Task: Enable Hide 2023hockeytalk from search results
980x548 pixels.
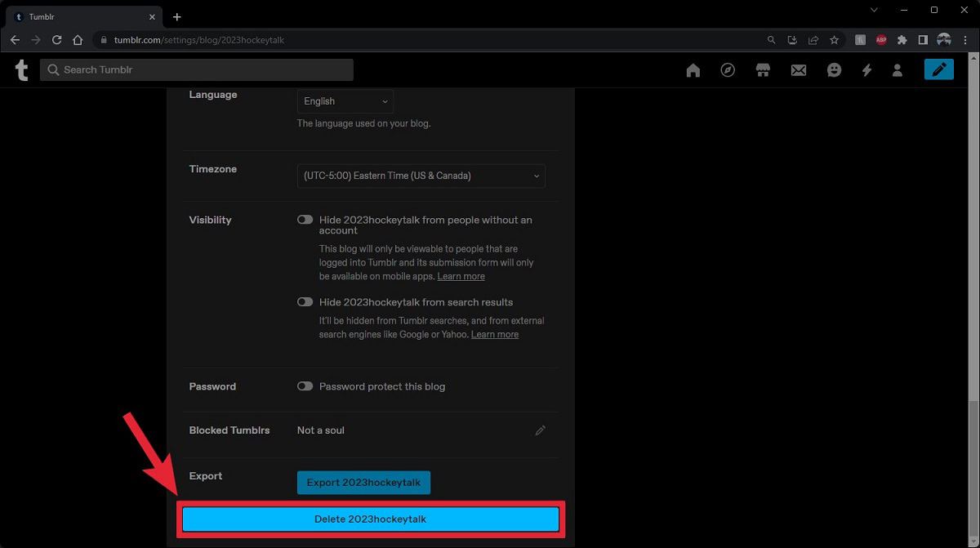Action: tap(305, 302)
